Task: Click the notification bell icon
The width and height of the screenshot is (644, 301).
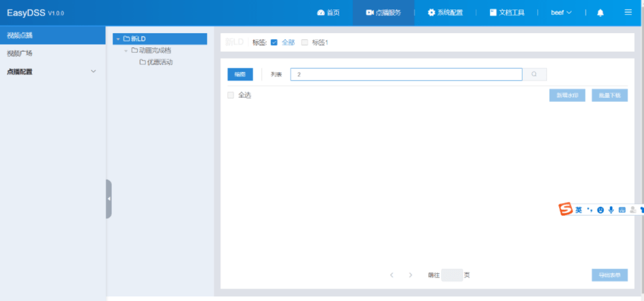Action: 600,13
